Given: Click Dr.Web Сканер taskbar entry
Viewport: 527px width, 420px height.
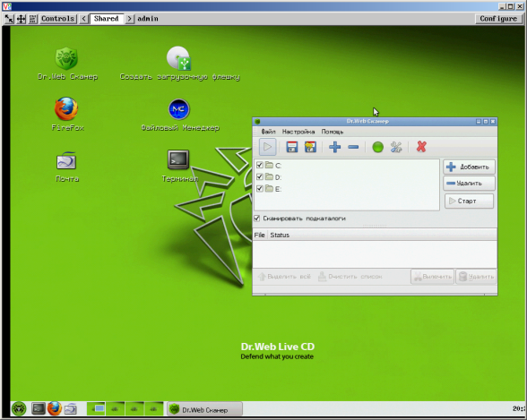Looking at the screenshot, I should [204, 409].
